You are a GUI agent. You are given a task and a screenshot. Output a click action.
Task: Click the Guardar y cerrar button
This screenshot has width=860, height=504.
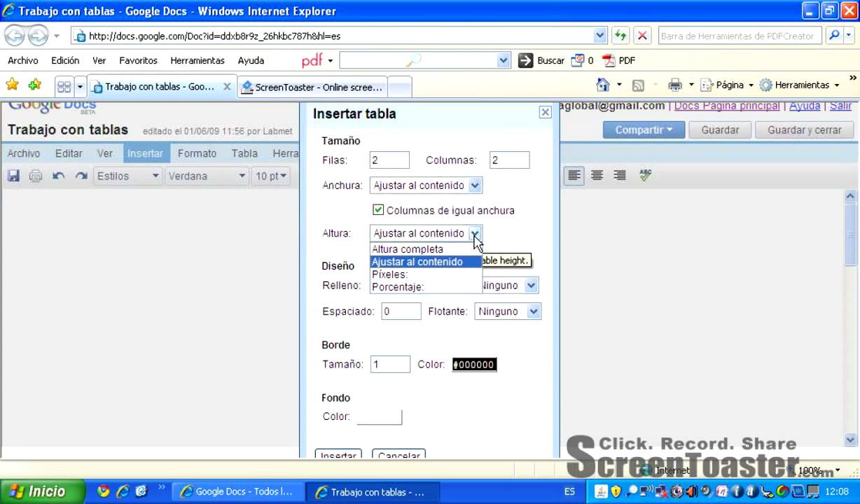(x=805, y=129)
